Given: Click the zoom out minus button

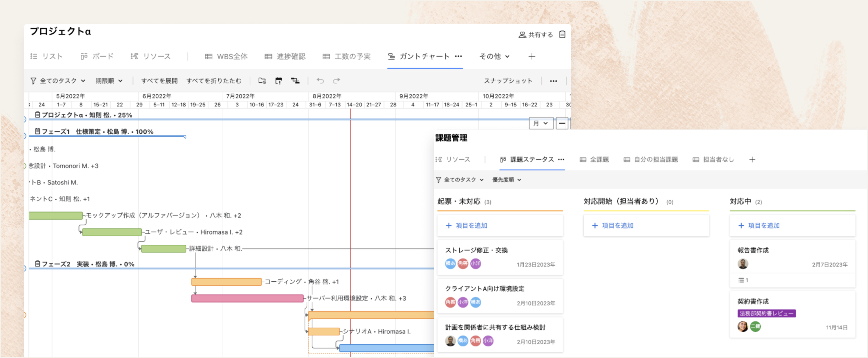Looking at the screenshot, I should click(562, 124).
